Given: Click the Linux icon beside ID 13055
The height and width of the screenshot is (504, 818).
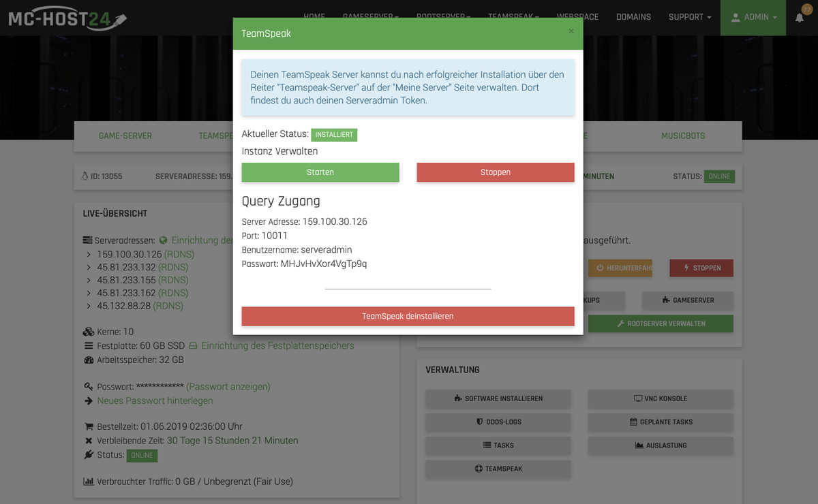Looking at the screenshot, I should point(85,176).
